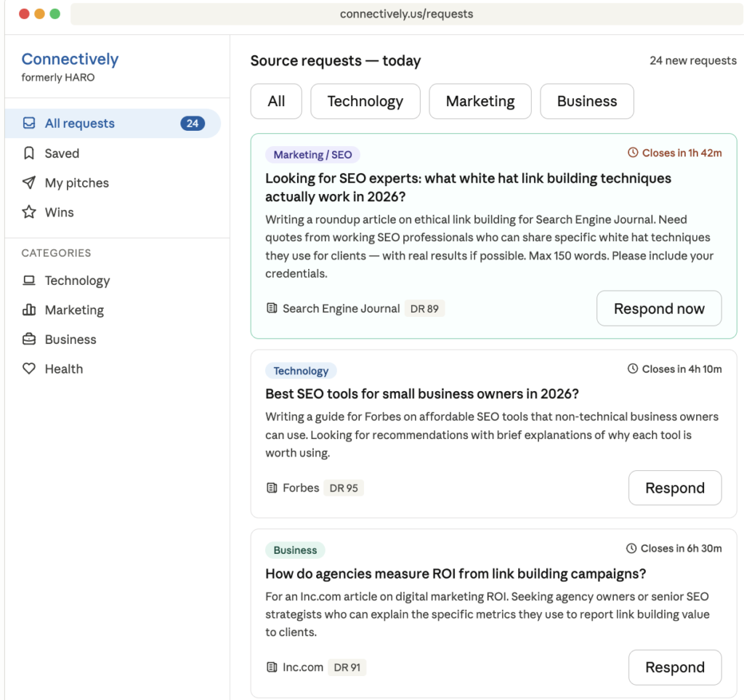Click the 24 count badge on All requests
Image resolution: width=744 pixels, height=700 pixels.
tap(192, 124)
